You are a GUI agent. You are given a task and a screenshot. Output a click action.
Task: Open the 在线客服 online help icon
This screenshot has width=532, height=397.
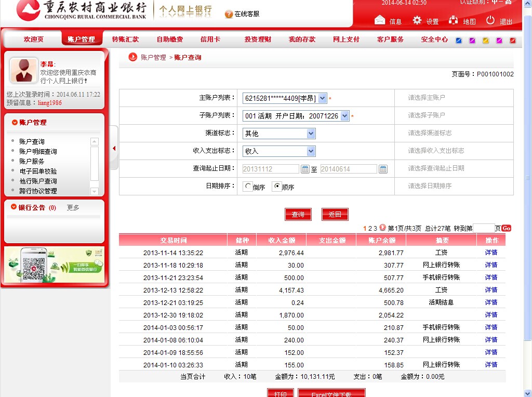click(x=229, y=14)
